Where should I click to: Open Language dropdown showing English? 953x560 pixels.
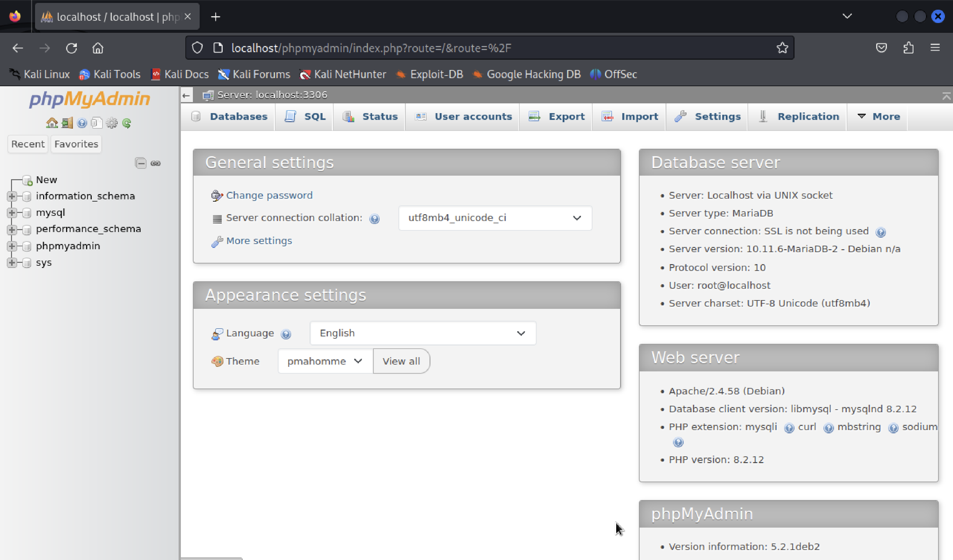pyautogui.click(x=423, y=333)
